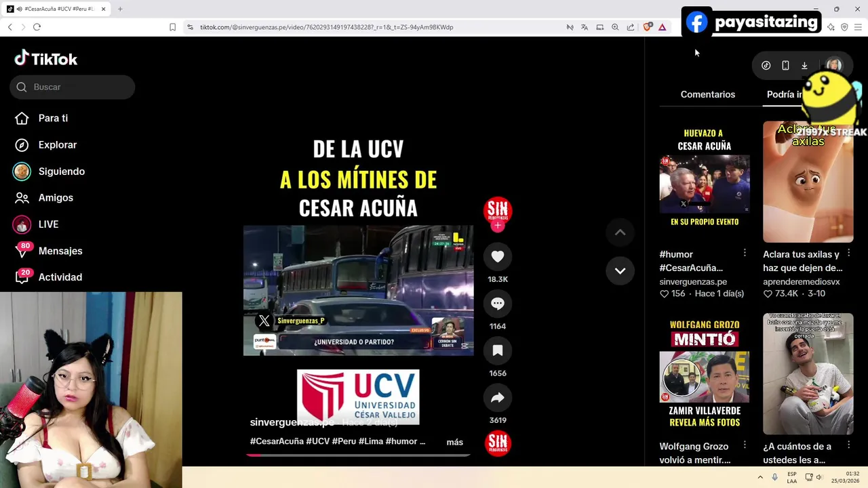Open aprenderemediosvx author link
The height and width of the screenshot is (488, 868).
click(x=802, y=281)
